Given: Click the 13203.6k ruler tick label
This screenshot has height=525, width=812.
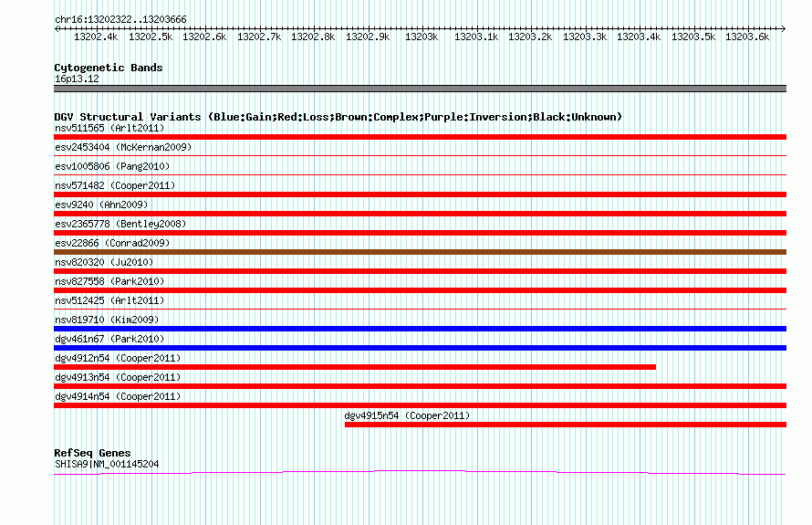Looking at the screenshot, I should click(x=746, y=37).
